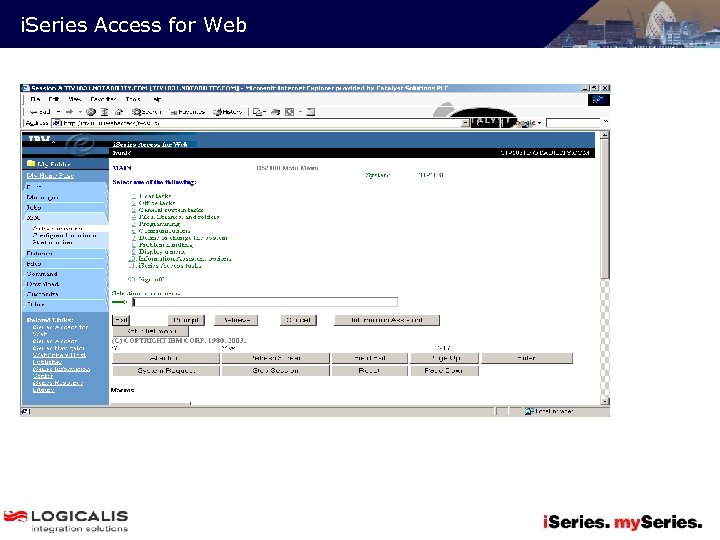Open the File menu
This screenshot has width=720, height=540.
(35, 99)
